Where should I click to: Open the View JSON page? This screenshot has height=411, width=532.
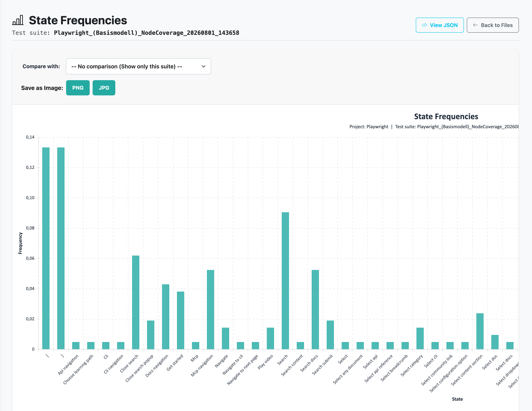[x=439, y=25]
